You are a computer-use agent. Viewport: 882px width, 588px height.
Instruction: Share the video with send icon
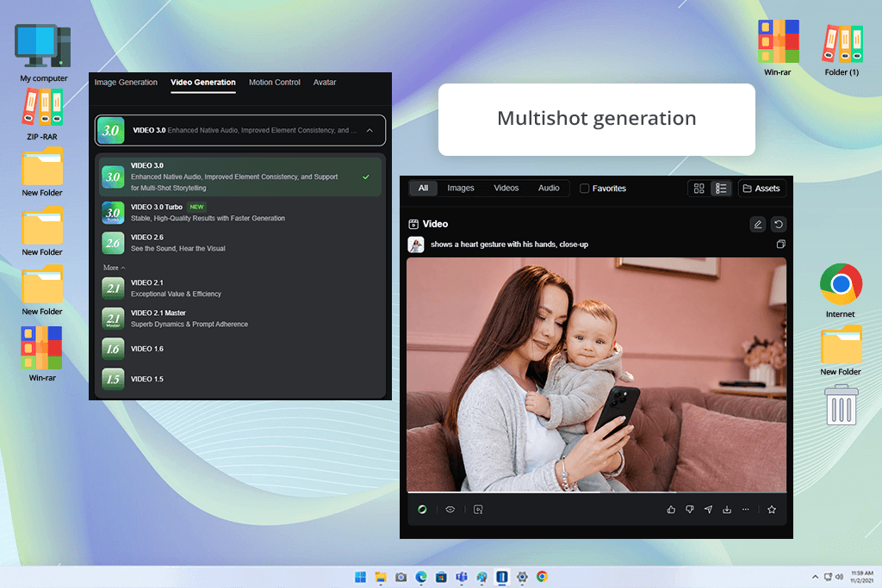708,510
